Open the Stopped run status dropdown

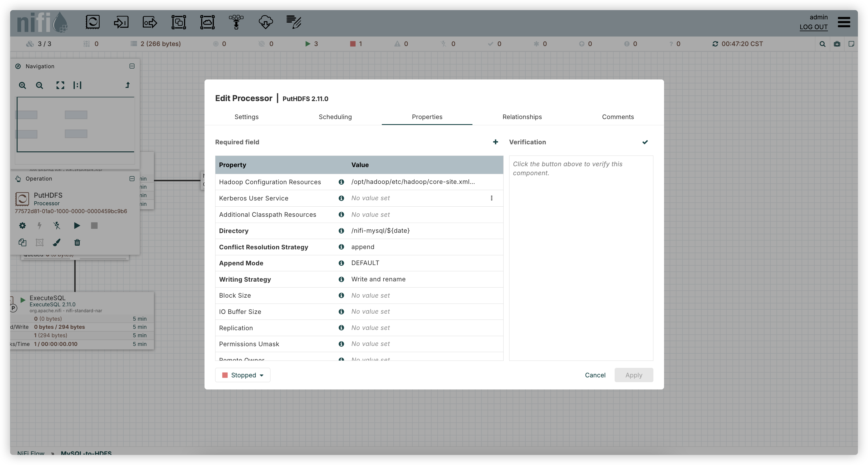coord(243,375)
